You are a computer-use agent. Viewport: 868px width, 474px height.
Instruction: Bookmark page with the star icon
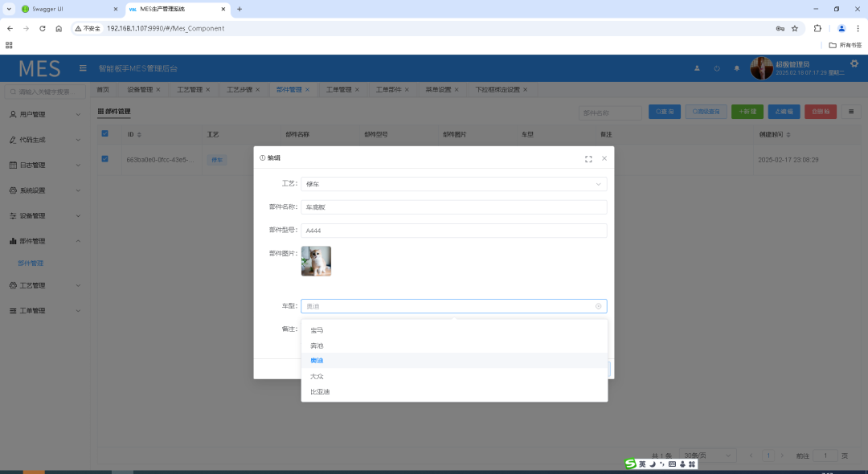pyautogui.click(x=795, y=28)
